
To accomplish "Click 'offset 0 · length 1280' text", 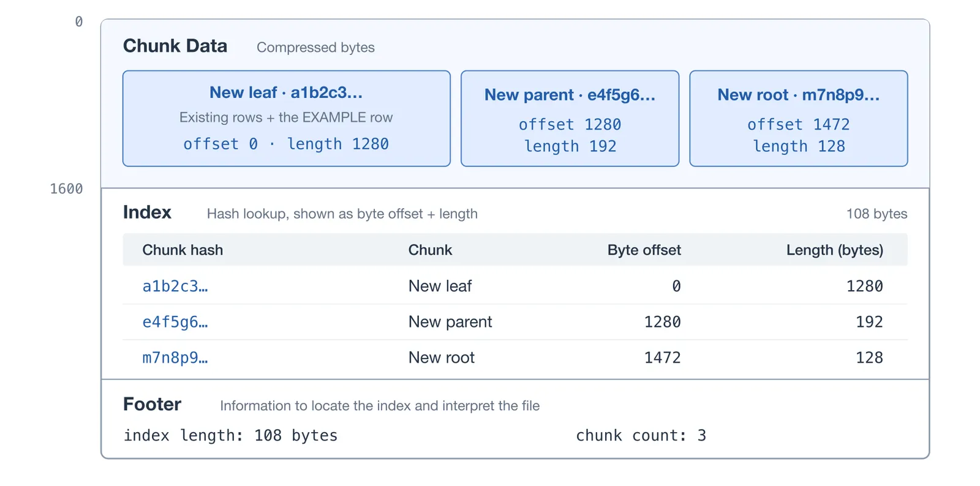I will click(286, 144).
